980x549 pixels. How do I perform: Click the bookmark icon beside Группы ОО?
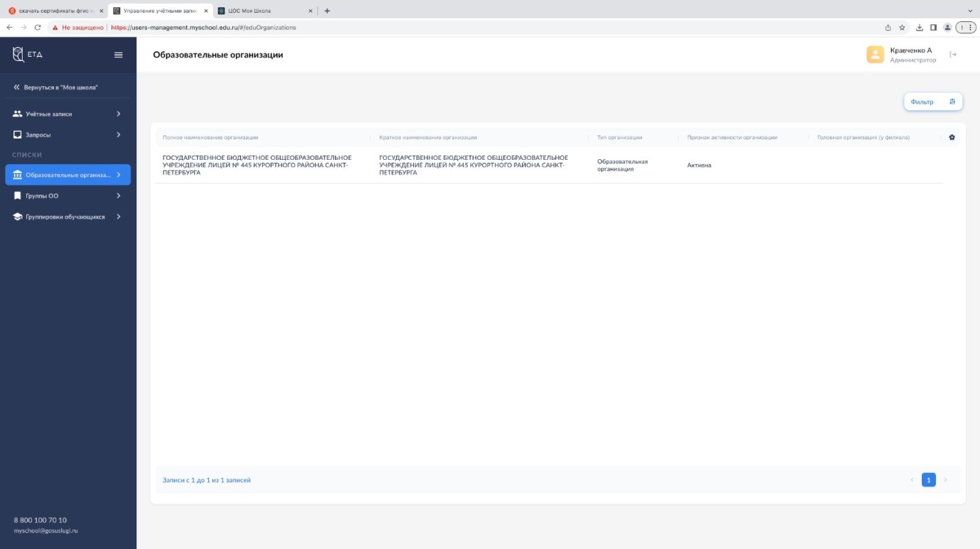18,196
